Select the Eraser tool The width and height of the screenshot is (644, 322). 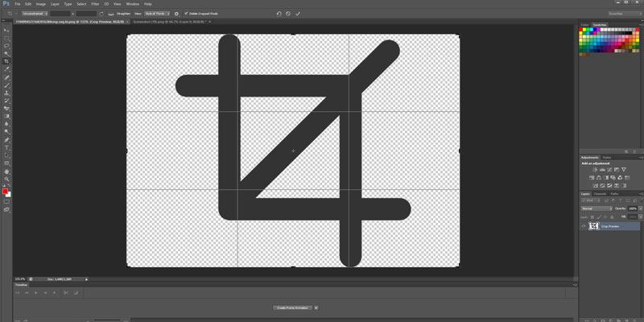coord(6,109)
